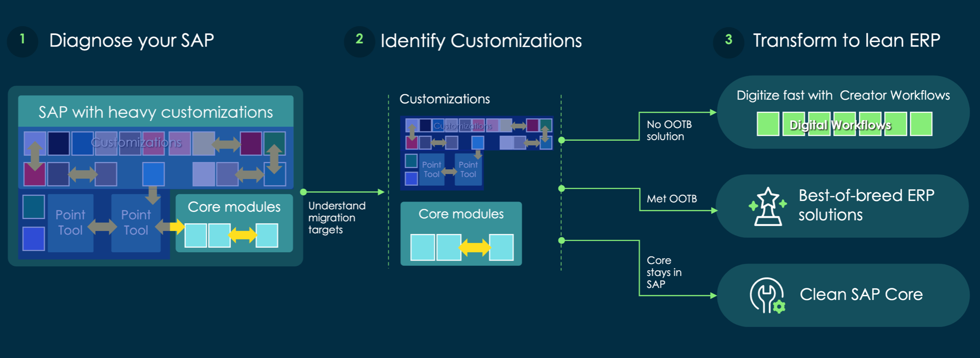Click the "Digital Workflows" label on green squares
The image size is (980, 358).
pyautogui.click(x=840, y=125)
